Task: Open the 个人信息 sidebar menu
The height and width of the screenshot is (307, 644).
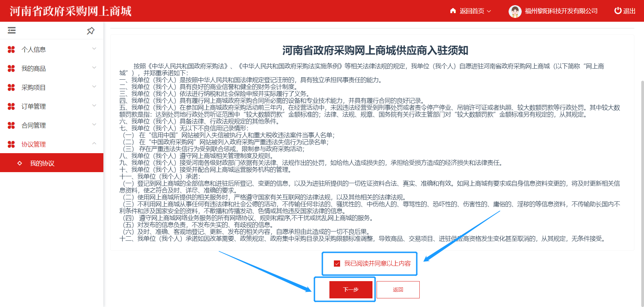Action: pyautogui.click(x=52, y=50)
